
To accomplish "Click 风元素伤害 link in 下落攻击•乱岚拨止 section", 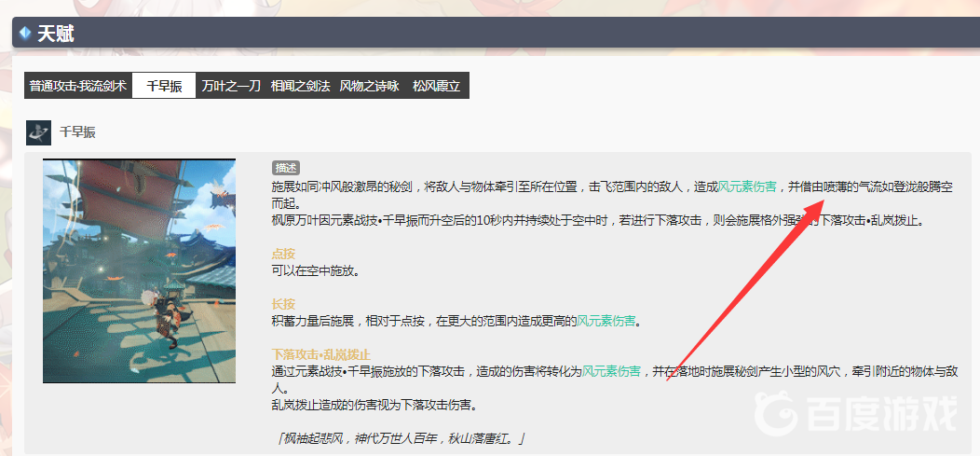I will tap(611, 371).
